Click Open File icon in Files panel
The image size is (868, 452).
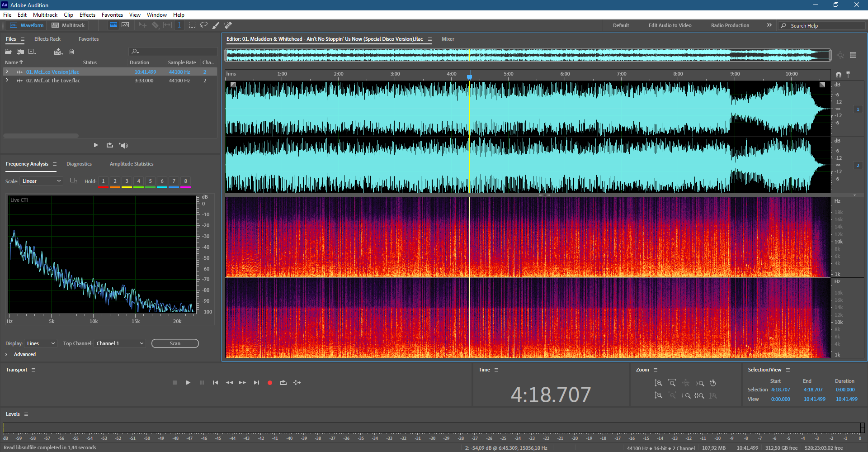pos(8,52)
